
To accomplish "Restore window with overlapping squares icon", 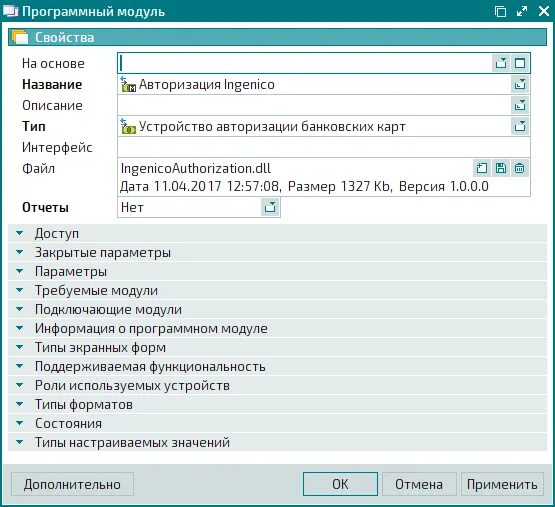I will (500, 11).
